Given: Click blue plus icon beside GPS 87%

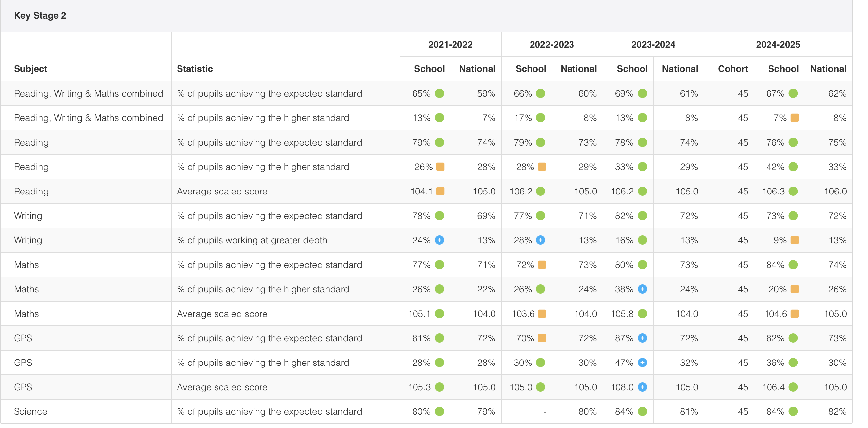Looking at the screenshot, I should tap(642, 338).
